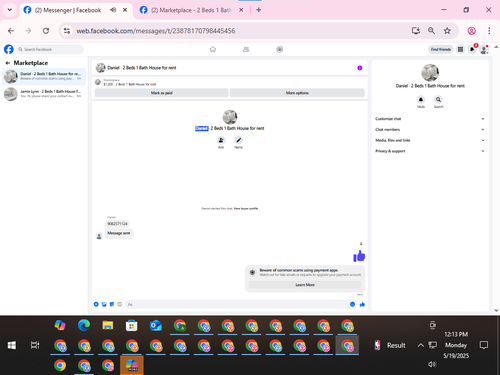Send a thumbs-up like from composer
This screenshot has height=375, width=500.
(362, 304)
